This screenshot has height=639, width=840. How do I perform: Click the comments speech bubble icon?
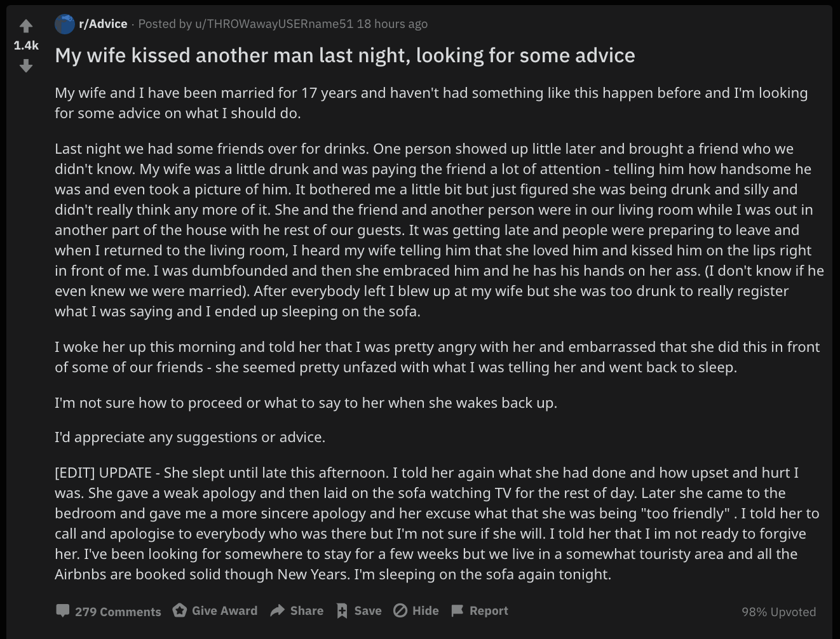tap(62, 610)
